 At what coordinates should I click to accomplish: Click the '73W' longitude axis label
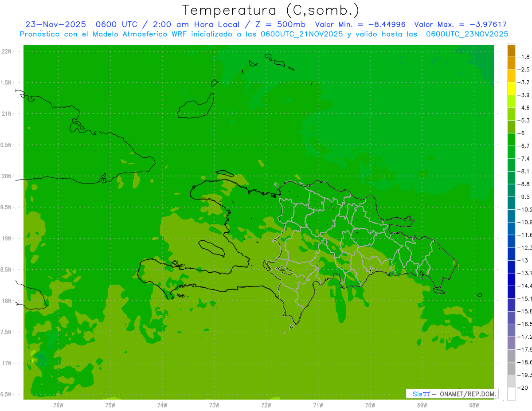[x=214, y=405]
